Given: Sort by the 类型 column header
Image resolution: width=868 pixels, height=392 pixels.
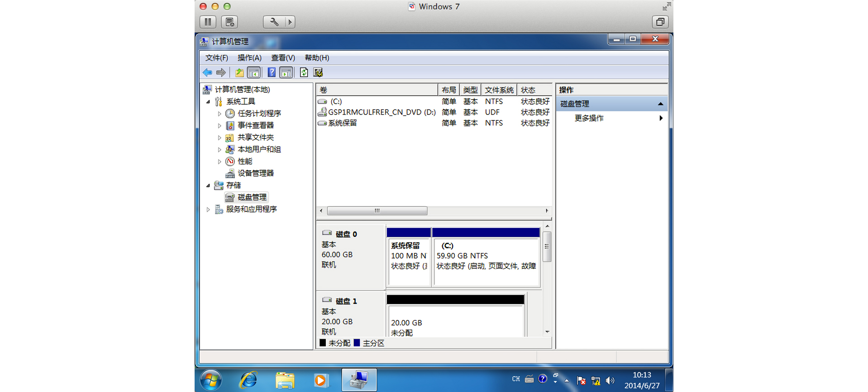Looking at the screenshot, I should click(470, 90).
